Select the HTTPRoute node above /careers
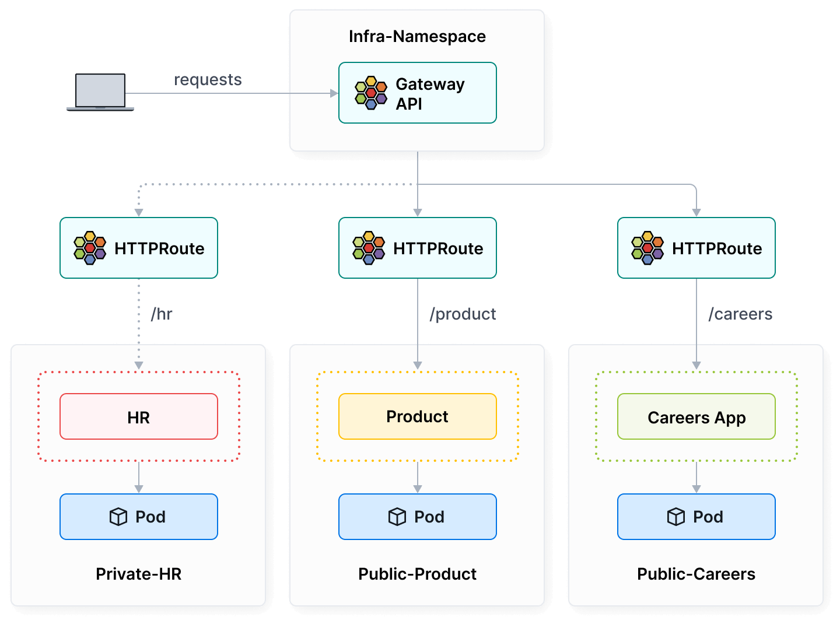The image size is (840, 624). click(x=696, y=248)
